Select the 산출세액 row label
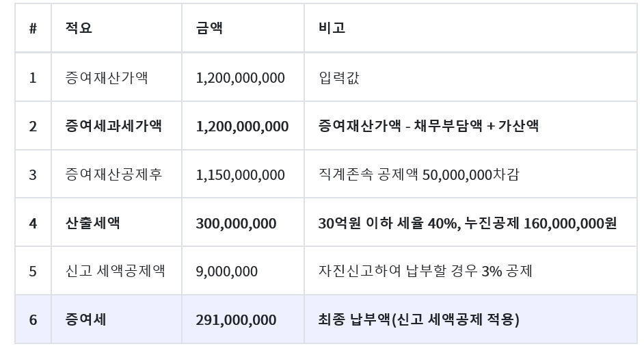 92,223
